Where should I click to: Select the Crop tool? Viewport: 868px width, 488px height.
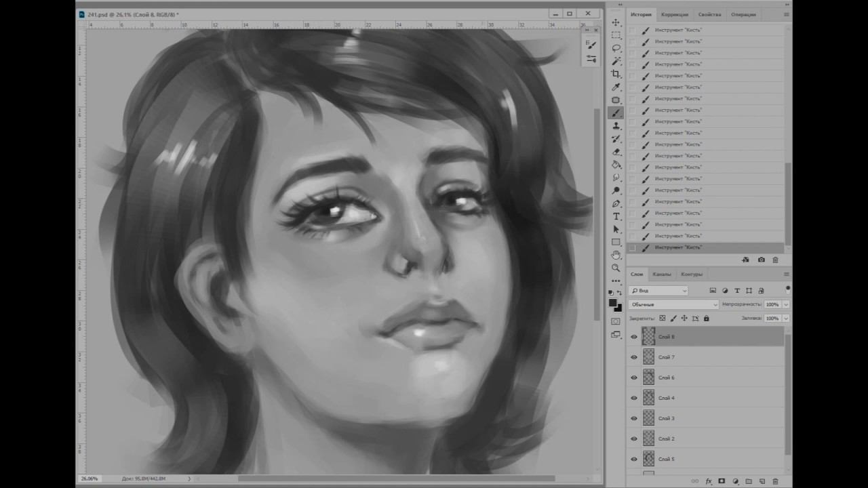616,74
